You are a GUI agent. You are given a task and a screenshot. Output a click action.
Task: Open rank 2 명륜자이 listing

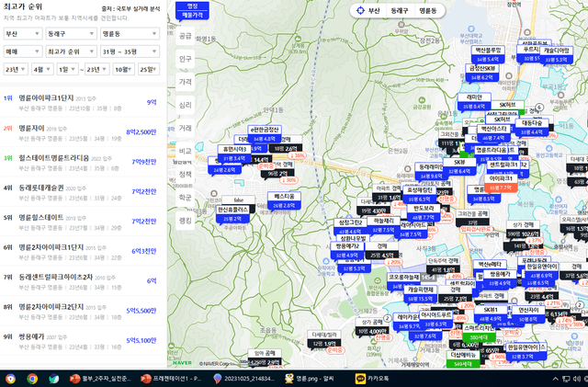click(83, 132)
